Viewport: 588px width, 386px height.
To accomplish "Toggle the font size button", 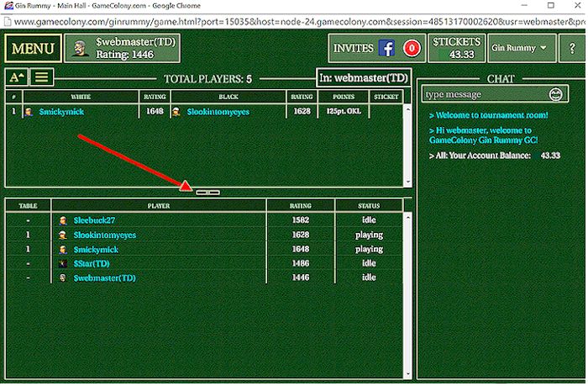I will point(16,77).
